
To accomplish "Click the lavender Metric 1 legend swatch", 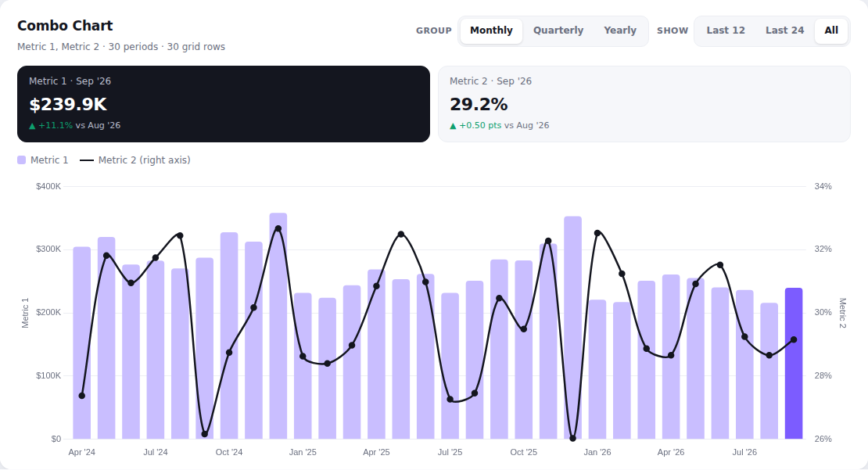I will click(22, 160).
